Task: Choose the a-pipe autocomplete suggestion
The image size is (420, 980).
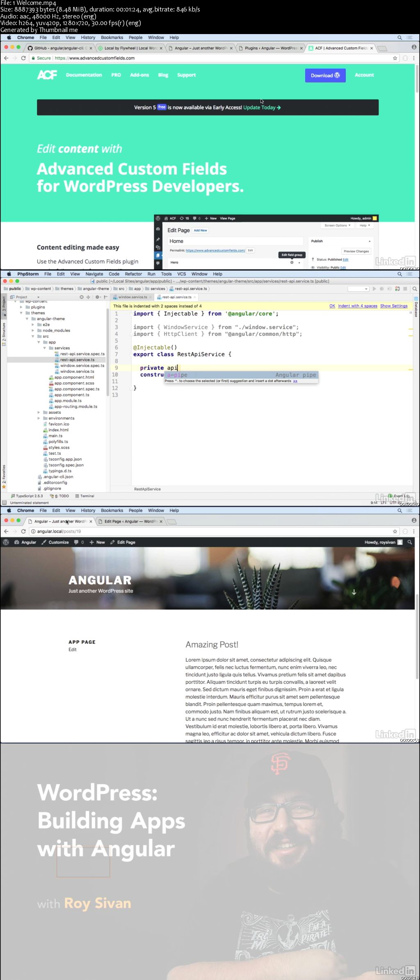Action: [x=241, y=375]
